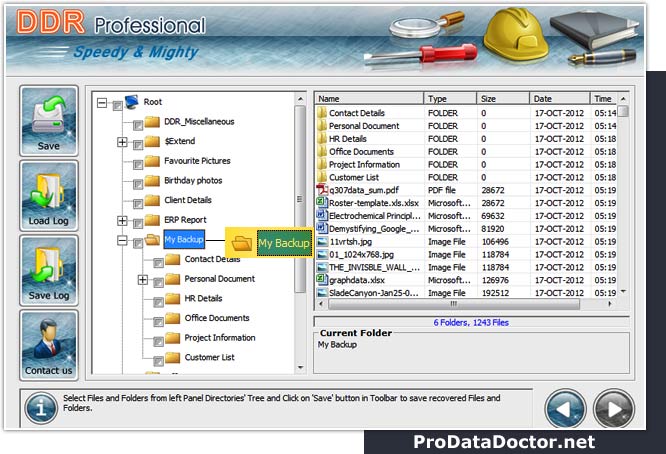
Task: Click the tree panel scroll-up arrow
Action: pyautogui.click(x=300, y=99)
